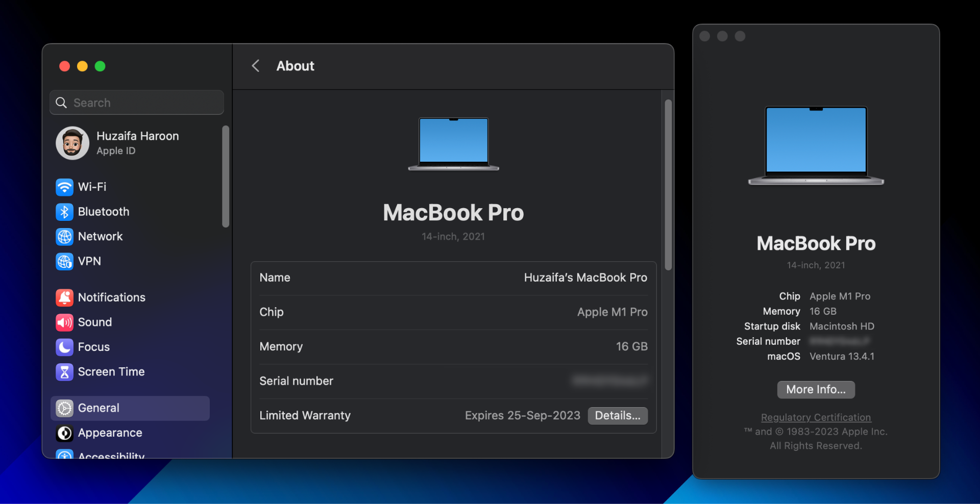Image resolution: width=980 pixels, height=504 pixels.
Task: Click the MacBook Pro heading in About This Mac window
Action: (816, 243)
